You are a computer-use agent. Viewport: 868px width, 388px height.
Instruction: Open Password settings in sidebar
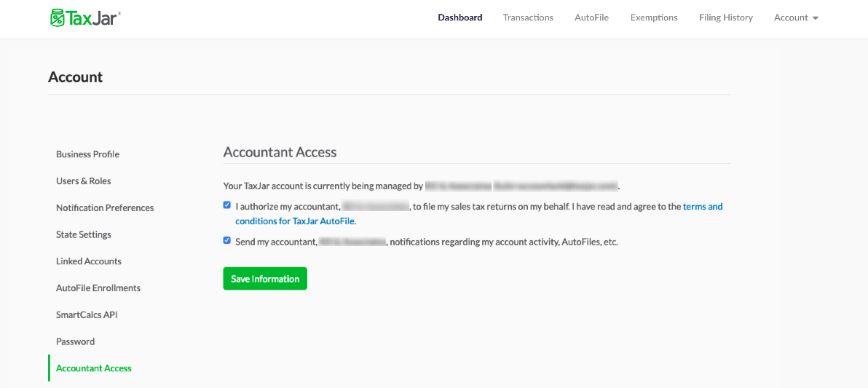(75, 341)
